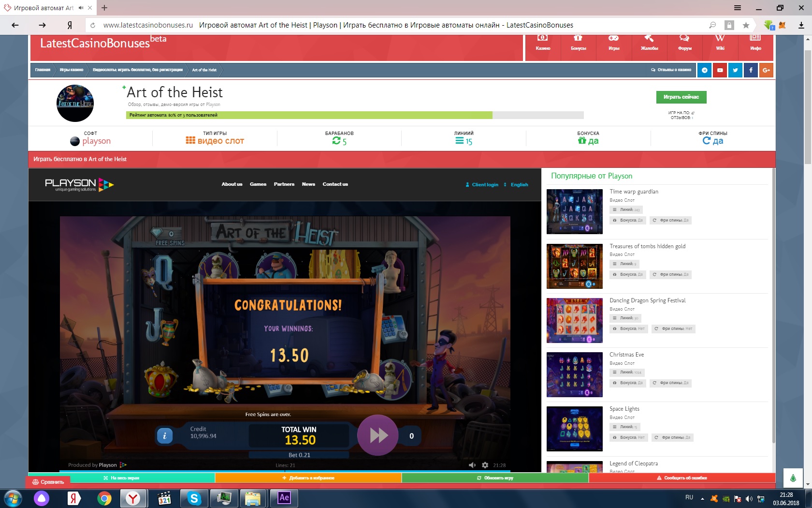Click the green Играть сейчас button
This screenshot has width=812, height=508.
[681, 97]
